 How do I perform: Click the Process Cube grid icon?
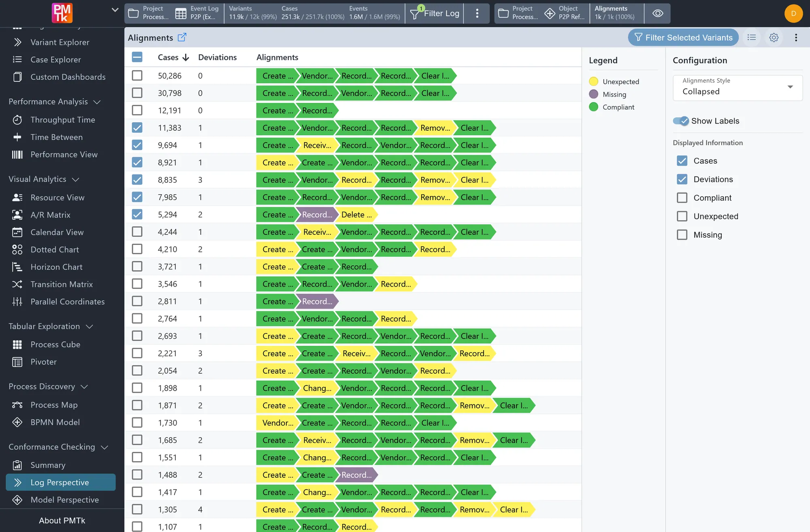point(17,345)
